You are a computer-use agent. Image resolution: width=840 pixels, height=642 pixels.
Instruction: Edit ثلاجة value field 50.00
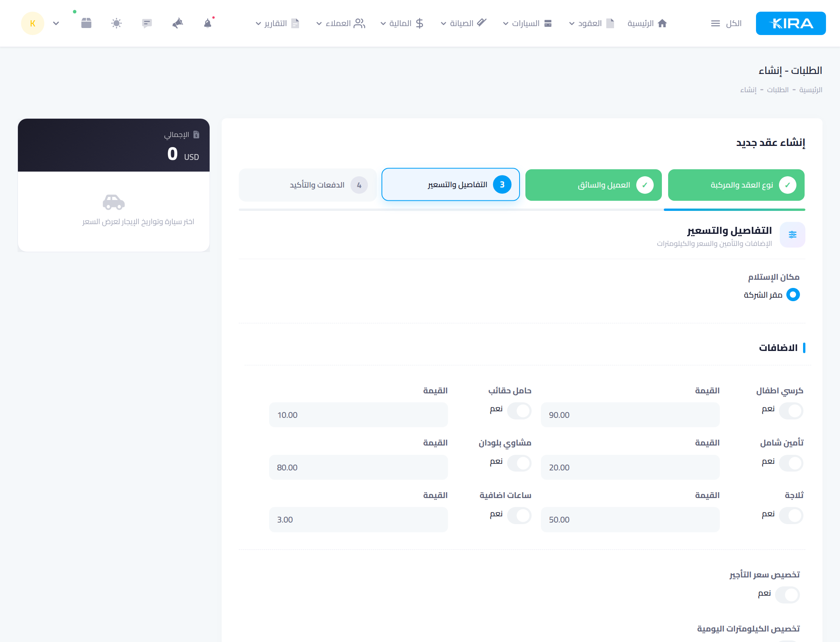(630, 519)
